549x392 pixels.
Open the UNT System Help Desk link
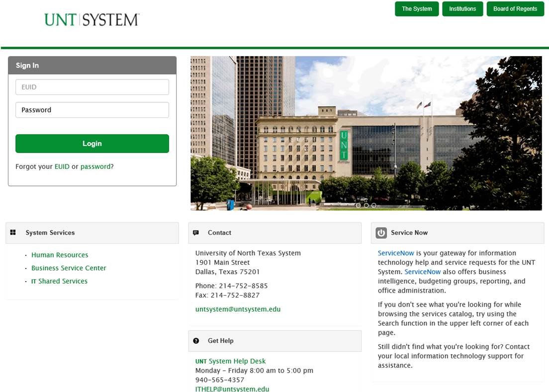pyautogui.click(x=230, y=361)
